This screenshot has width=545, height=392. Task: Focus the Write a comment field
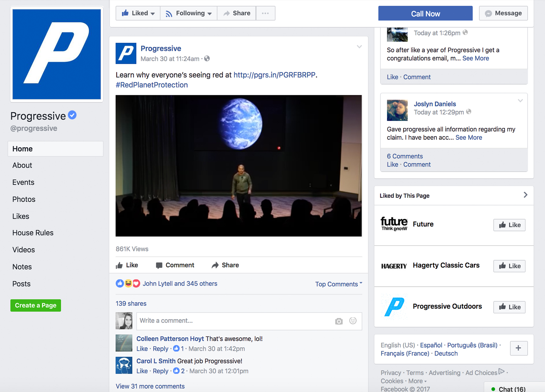[x=249, y=321]
